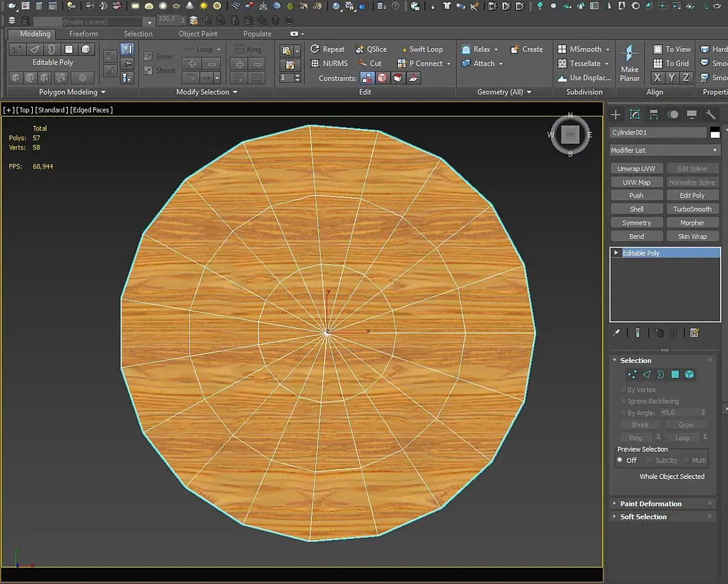Click the Polygon sub-object icon in Selection rollout
Image resolution: width=728 pixels, height=584 pixels.
[x=675, y=374]
